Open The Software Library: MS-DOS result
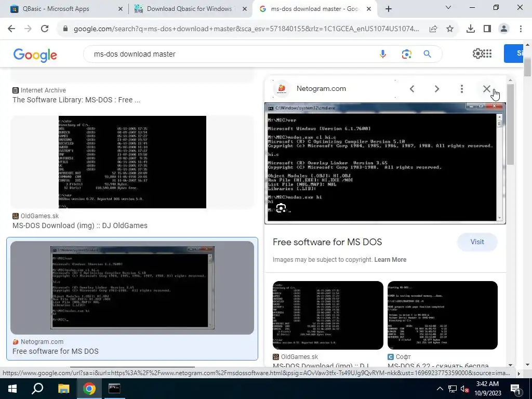 coord(76,100)
